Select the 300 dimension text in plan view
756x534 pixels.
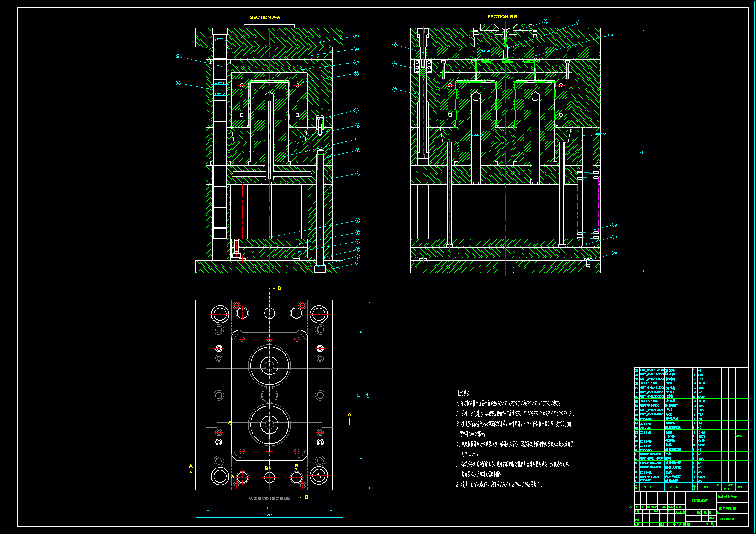click(269, 509)
